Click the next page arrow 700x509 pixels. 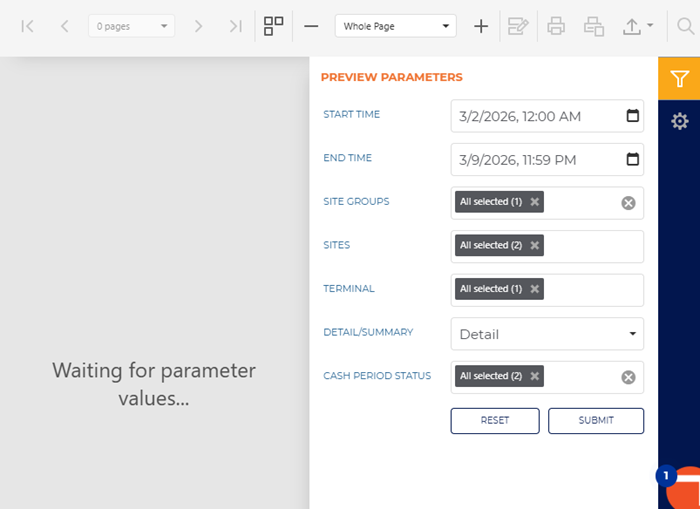198,26
